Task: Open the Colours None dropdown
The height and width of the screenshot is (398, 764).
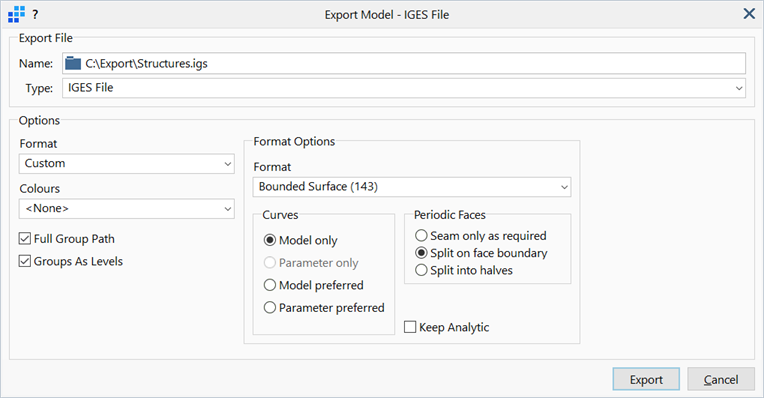Action: click(x=127, y=208)
